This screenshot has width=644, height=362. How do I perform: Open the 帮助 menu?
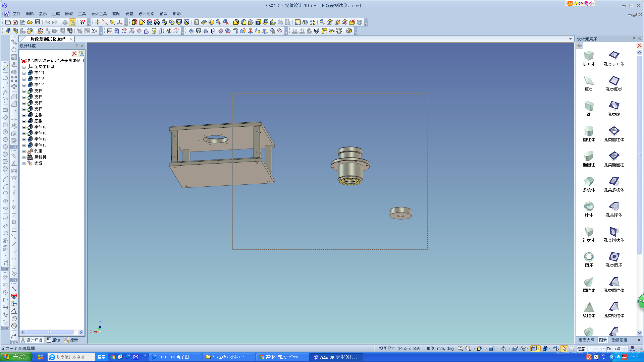[x=176, y=14]
